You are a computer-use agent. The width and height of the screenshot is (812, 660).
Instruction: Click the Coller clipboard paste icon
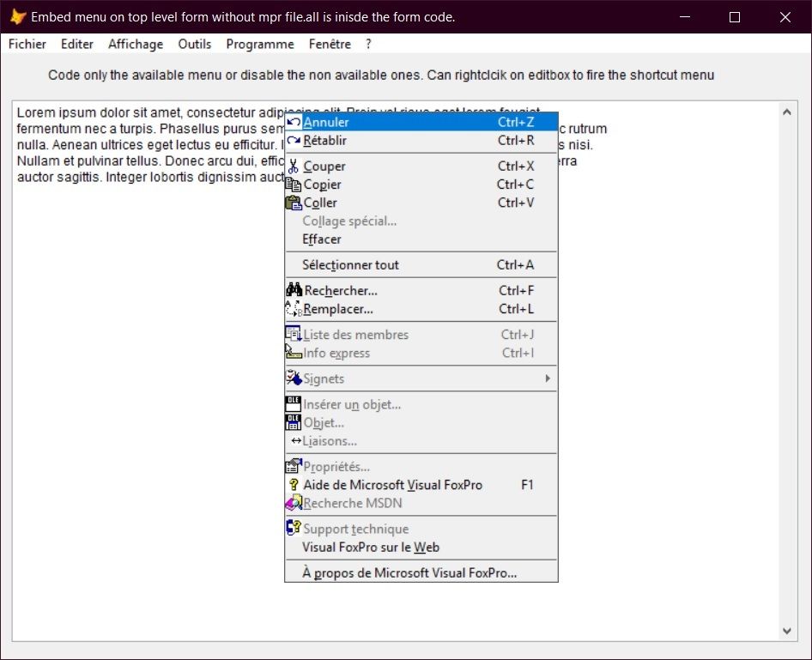click(x=294, y=203)
